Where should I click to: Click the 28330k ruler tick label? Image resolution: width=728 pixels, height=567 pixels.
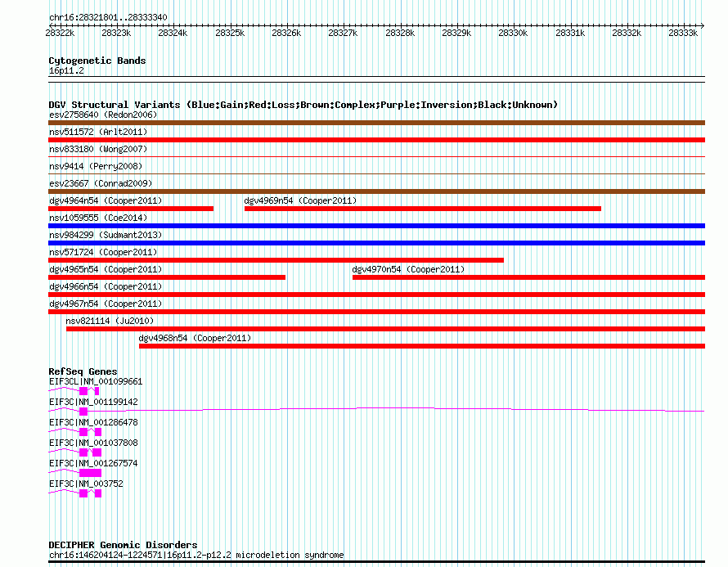[x=513, y=33]
